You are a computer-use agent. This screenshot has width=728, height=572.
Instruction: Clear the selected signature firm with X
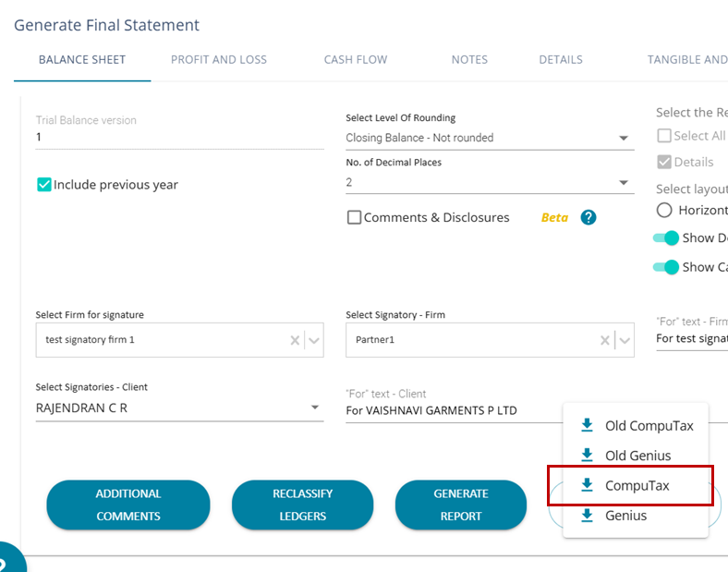[x=295, y=340]
